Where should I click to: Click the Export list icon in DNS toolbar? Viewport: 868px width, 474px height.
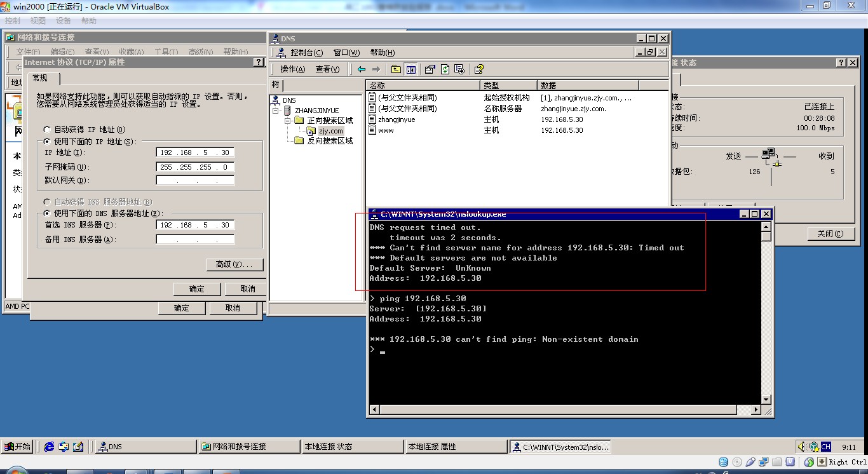459,69
